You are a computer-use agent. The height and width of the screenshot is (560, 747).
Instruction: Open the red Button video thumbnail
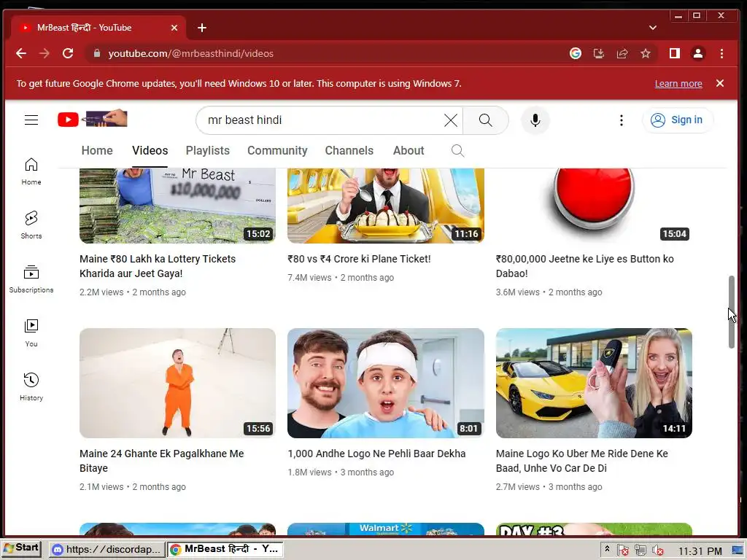[x=594, y=206]
